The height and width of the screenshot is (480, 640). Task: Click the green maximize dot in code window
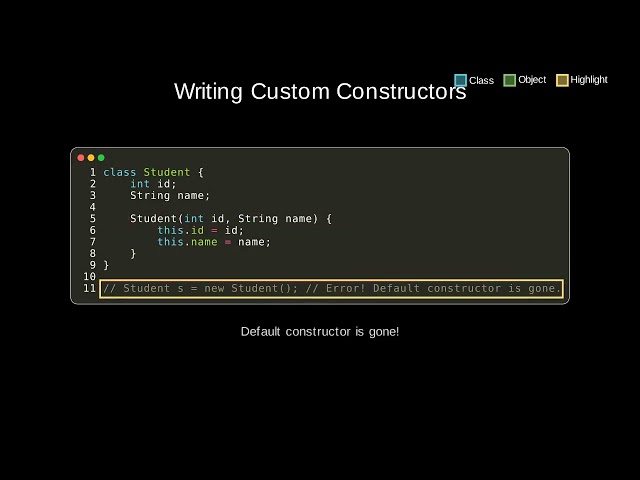pyautogui.click(x=101, y=158)
